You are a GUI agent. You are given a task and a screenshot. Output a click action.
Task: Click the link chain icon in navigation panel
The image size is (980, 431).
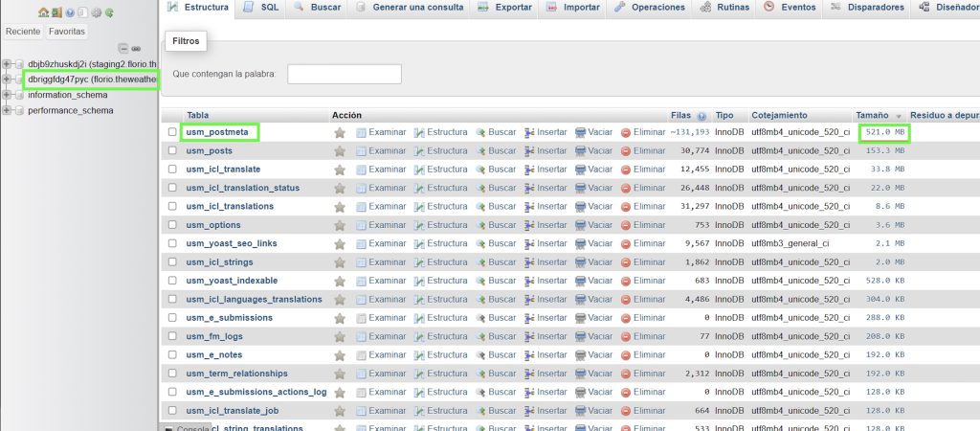coord(136,48)
